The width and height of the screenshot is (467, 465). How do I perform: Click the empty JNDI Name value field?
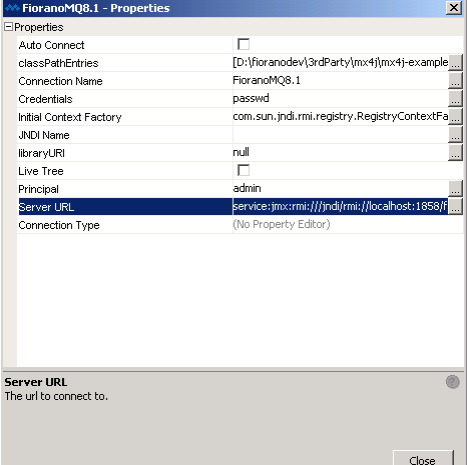[340, 135]
